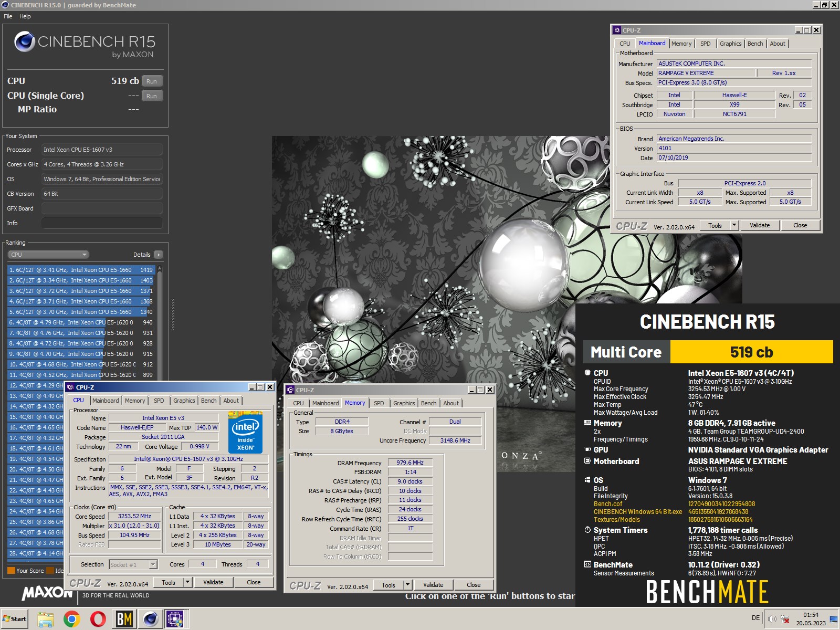Switch to BenchMate via taskbar icon
Image resolution: width=840 pixels, height=630 pixels.
coord(124,619)
